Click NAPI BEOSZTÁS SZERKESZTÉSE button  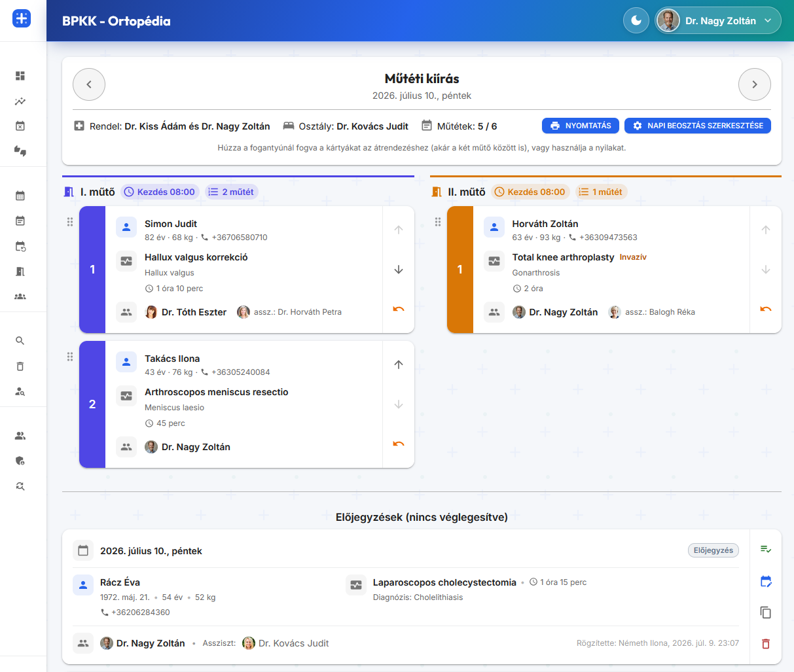click(698, 126)
